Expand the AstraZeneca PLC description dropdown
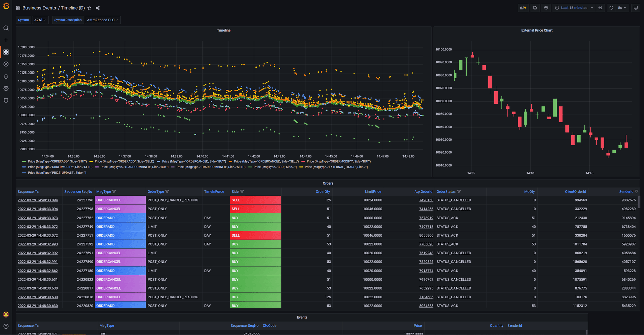644x335 pixels. (x=102, y=20)
